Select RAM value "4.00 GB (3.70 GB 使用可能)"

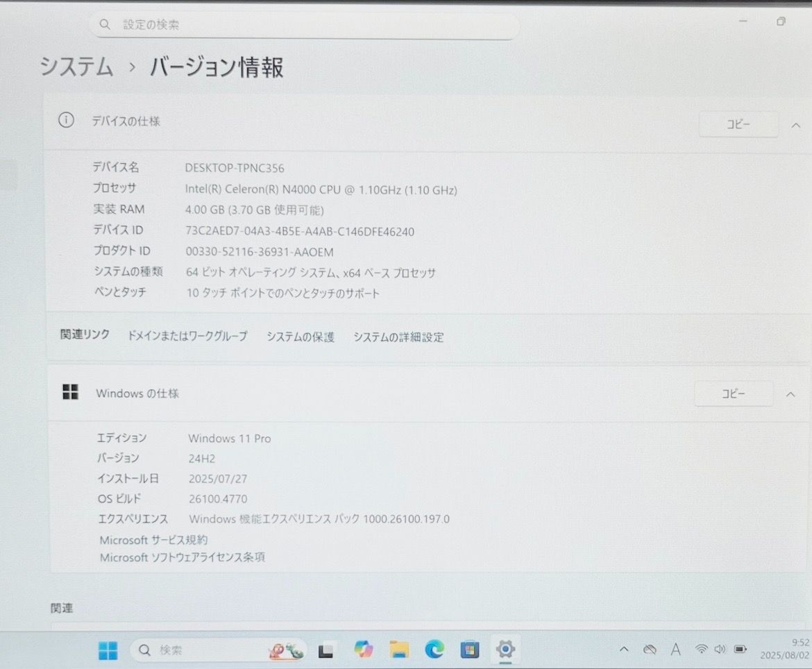(254, 210)
